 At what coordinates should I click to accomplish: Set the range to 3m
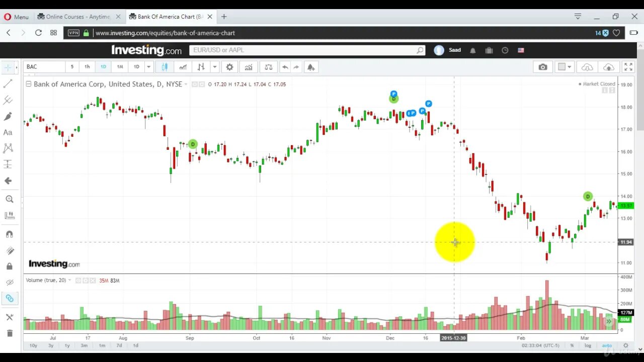84,345
